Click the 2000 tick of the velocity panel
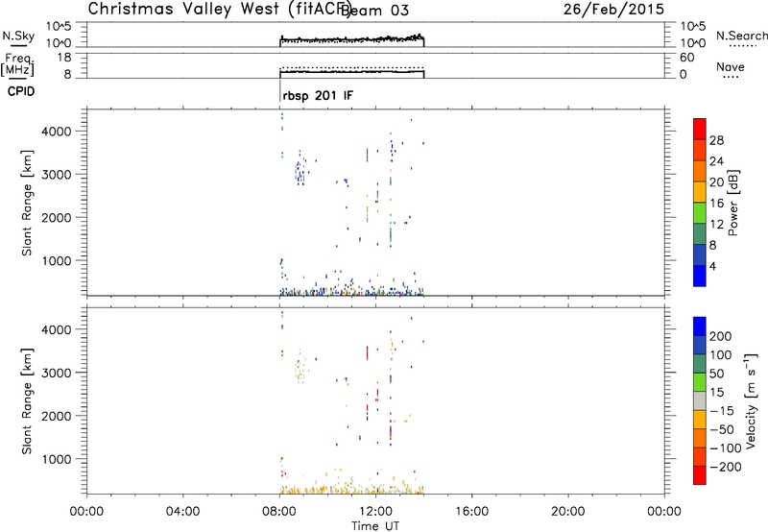The width and height of the screenshot is (768, 532). (56, 416)
